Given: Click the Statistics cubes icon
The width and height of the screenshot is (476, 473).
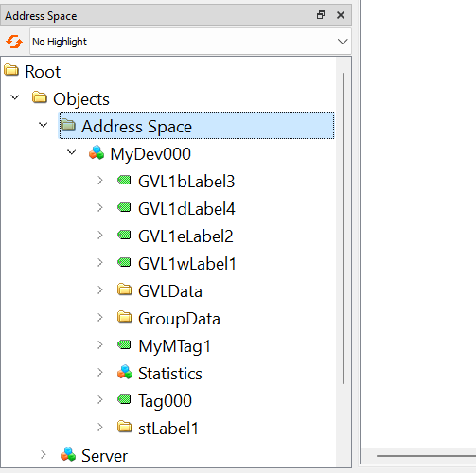Looking at the screenshot, I should click(125, 373).
